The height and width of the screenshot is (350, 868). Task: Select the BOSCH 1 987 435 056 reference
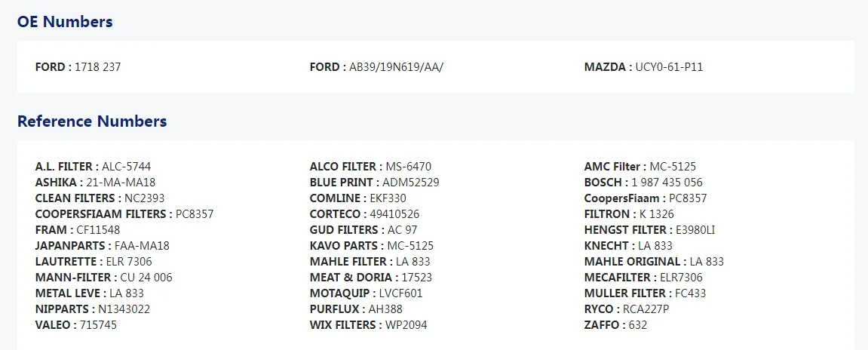(643, 183)
